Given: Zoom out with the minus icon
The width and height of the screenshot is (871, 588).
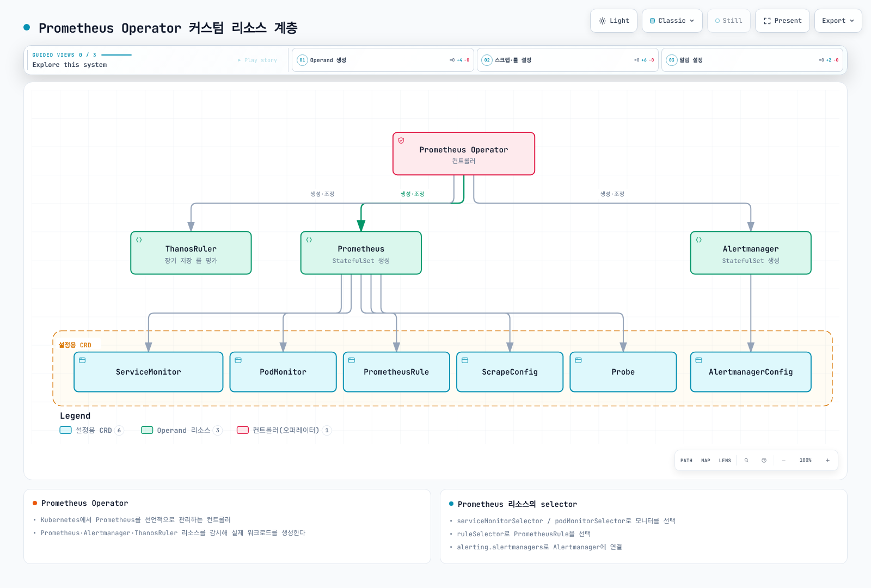Looking at the screenshot, I should [x=783, y=461].
